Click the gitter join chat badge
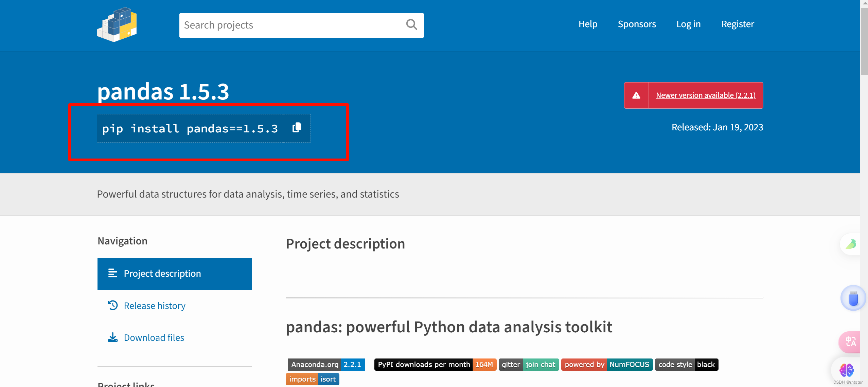The width and height of the screenshot is (868, 387). (x=528, y=364)
